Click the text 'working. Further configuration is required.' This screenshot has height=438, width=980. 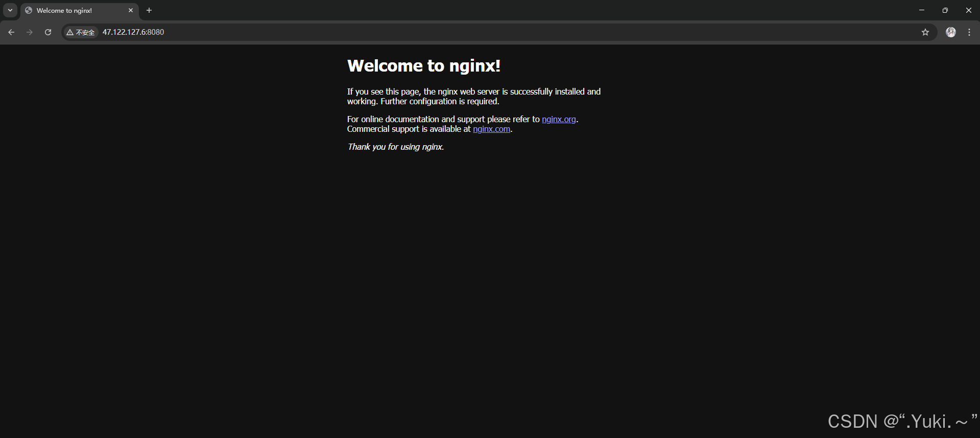click(x=423, y=101)
